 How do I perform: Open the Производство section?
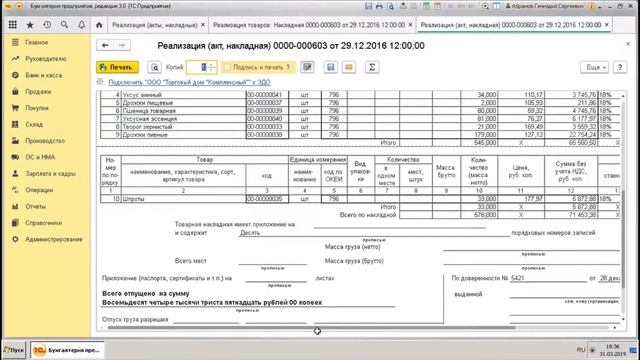point(46,141)
